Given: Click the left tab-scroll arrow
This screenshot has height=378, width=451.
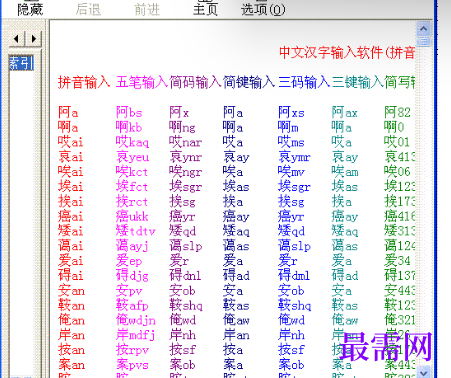Looking at the screenshot, I should (16, 39).
